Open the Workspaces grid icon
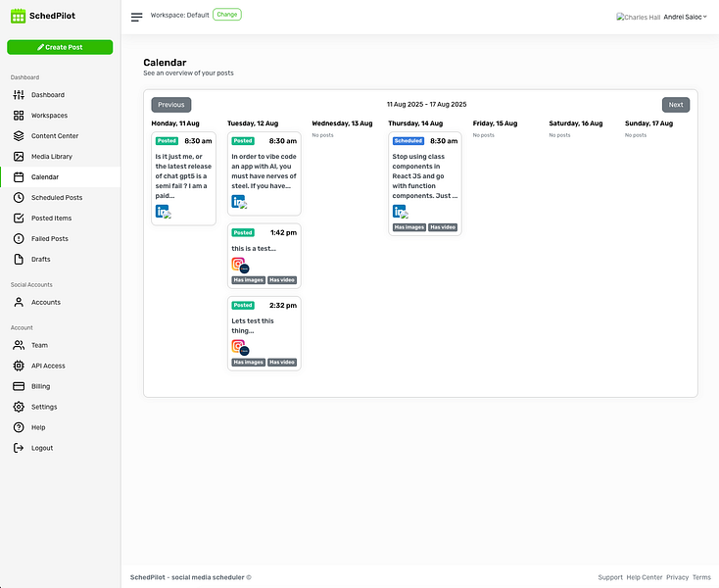This screenshot has width=719, height=588. point(19,116)
